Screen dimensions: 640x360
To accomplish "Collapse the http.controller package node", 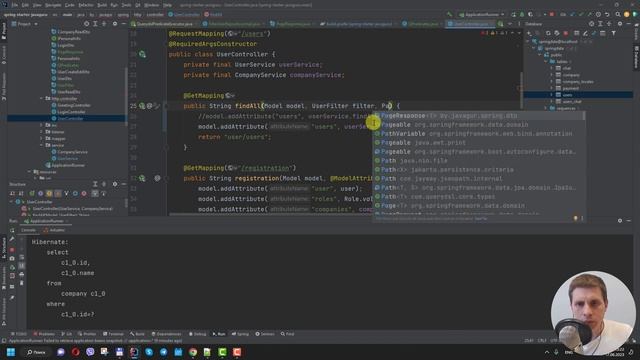I will coord(41,98).
